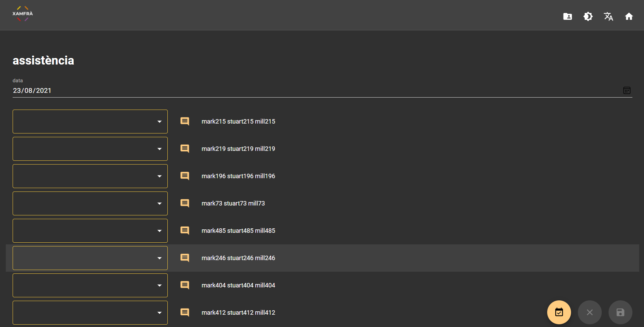The image size is (644, 327).
Task: Select the name mark404 stuart404 mill404
Action: click(x=238, y=285)
